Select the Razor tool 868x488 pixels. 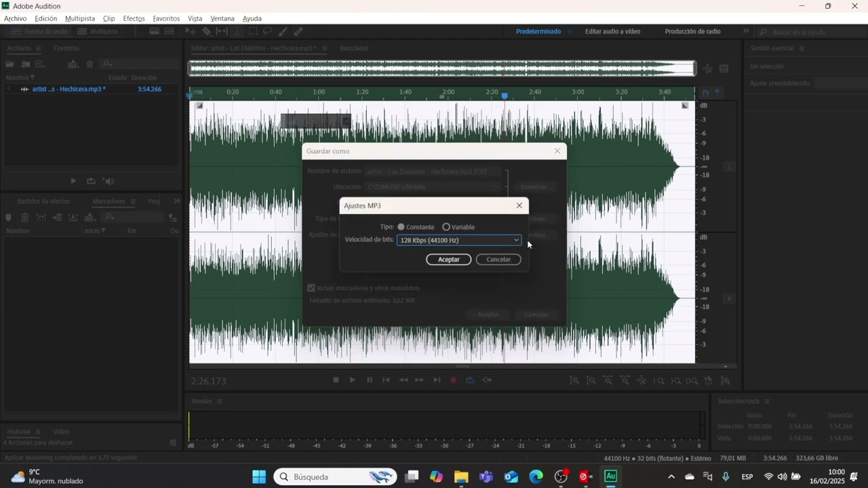pos(207,31)
